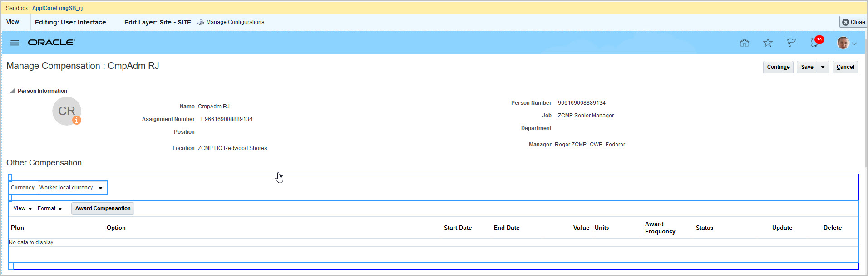Click Award Compensation button
This screenshot has height=276, width=868.
point(103,208)
